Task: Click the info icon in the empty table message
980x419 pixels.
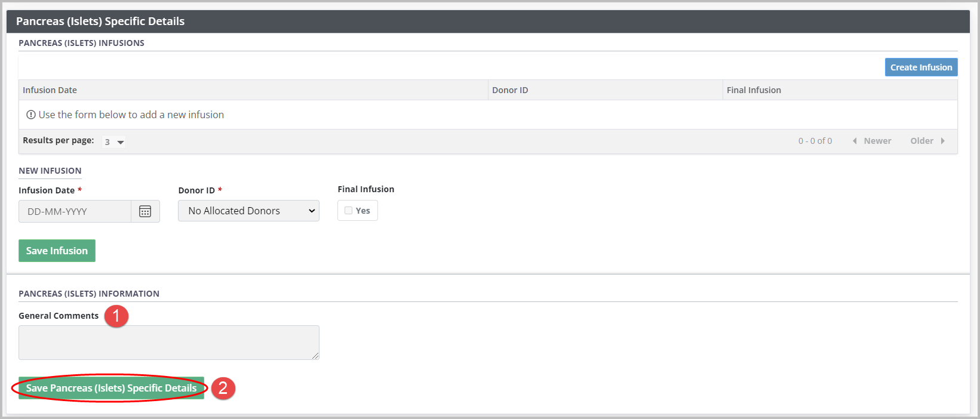Action: [x=31, y=115]
